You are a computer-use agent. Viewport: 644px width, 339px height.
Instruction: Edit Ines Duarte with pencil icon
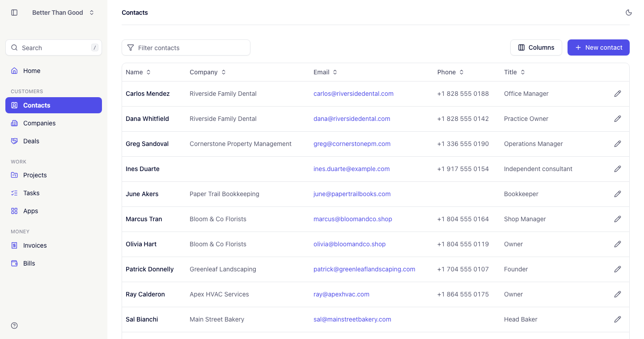pos(618,169)
